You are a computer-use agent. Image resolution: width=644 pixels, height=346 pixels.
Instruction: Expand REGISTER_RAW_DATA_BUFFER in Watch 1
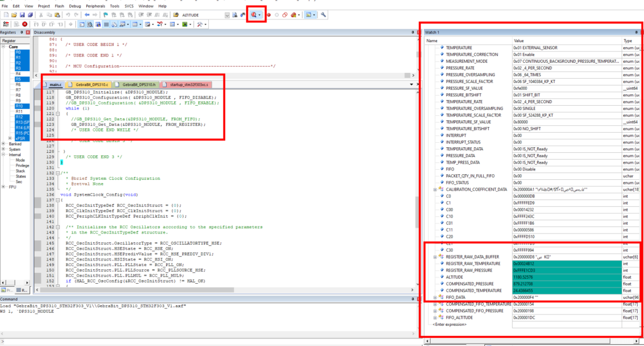click(435, 257)
